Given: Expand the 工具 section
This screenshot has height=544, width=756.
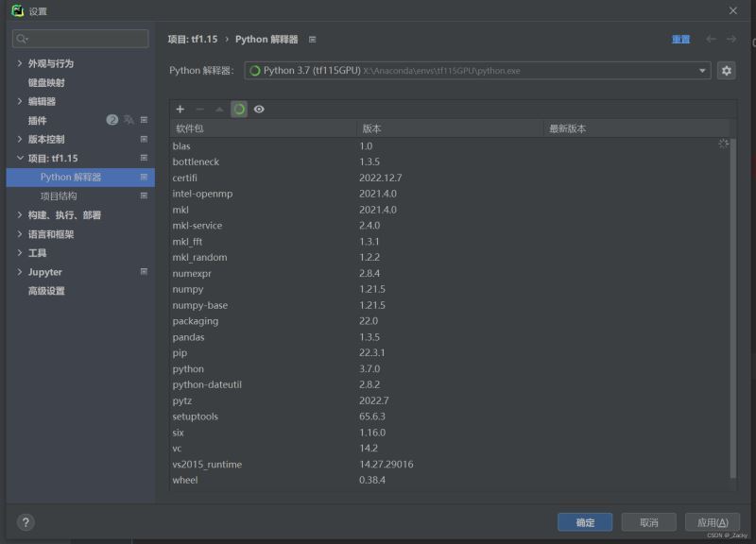Looking at the screenshot, I should (20, 253).
